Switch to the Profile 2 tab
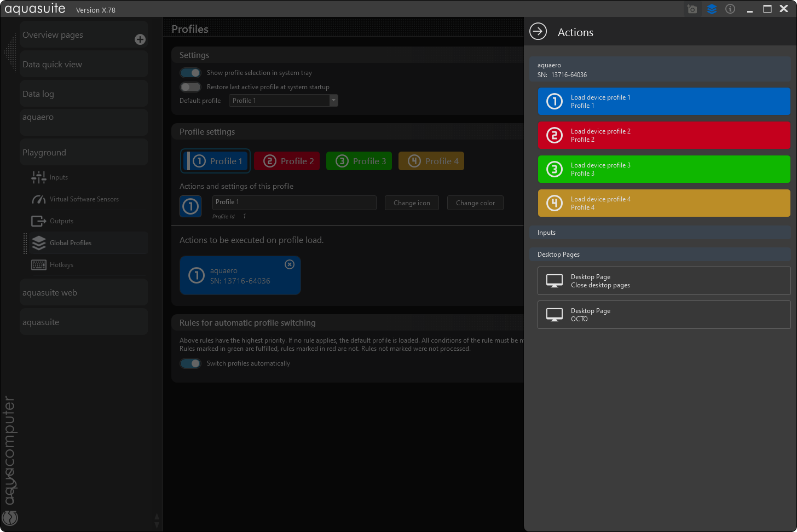 pos(287,161)
